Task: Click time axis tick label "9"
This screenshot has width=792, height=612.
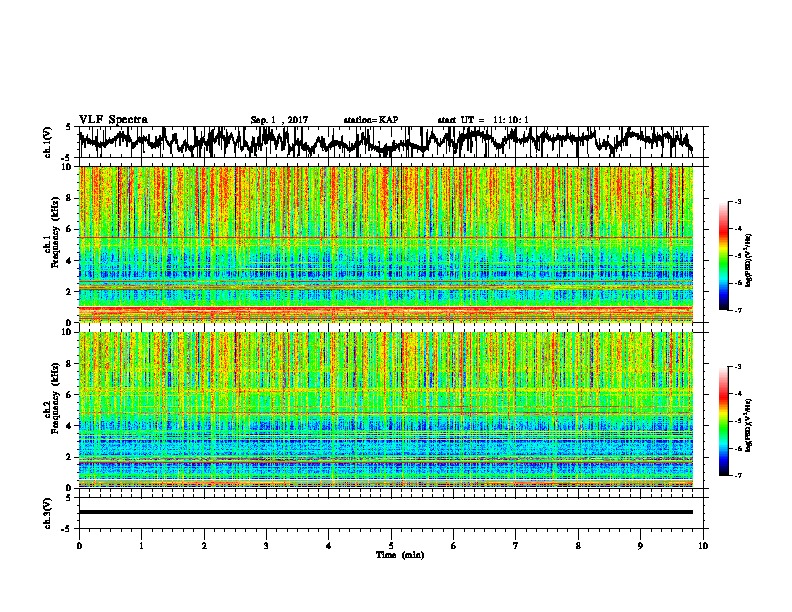Action: [x=640, y=546]
